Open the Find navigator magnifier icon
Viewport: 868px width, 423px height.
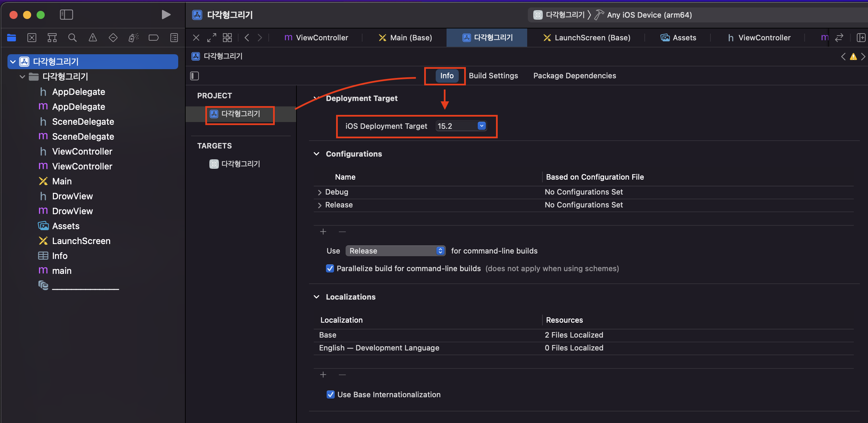(x=72, y=38)
